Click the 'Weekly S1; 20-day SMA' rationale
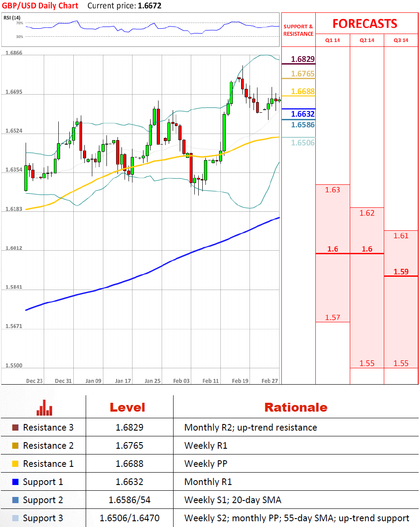This screenshot has height=527, width=420. coord(233,500)
